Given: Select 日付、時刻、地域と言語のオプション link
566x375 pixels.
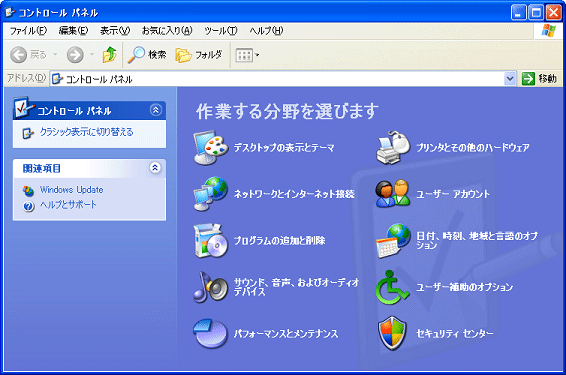Looking at the screenshot, I should pyautogui.click(x=477, y=240).
